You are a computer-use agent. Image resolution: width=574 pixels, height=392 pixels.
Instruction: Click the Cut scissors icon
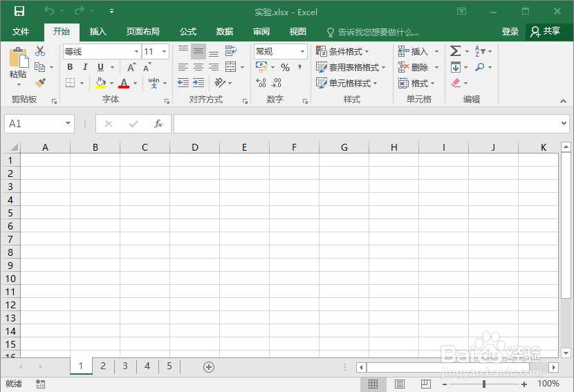point(40,51)
